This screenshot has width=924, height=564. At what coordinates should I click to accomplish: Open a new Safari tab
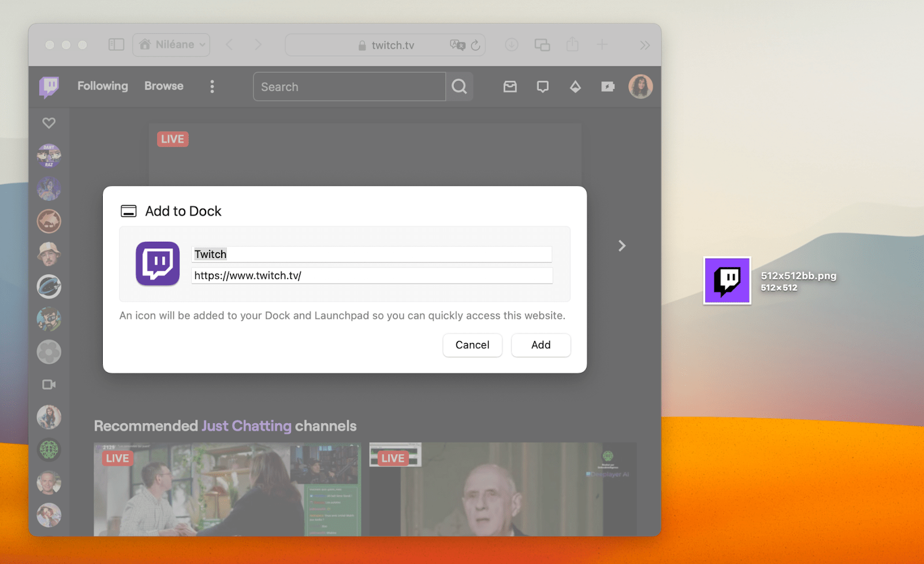click(x=602, y=44)
